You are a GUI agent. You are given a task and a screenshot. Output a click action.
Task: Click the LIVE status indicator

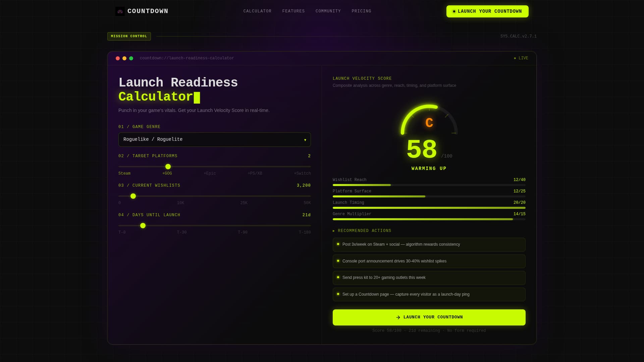click(x=521, y=58)
